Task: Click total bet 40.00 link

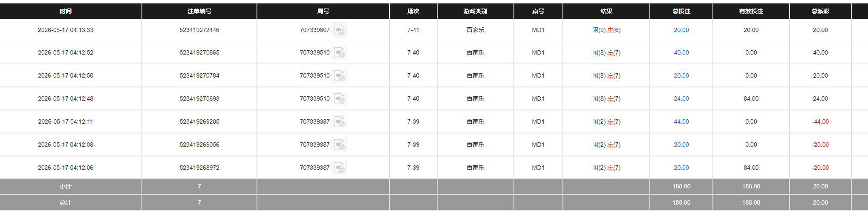Action: [x=681, y=52]
